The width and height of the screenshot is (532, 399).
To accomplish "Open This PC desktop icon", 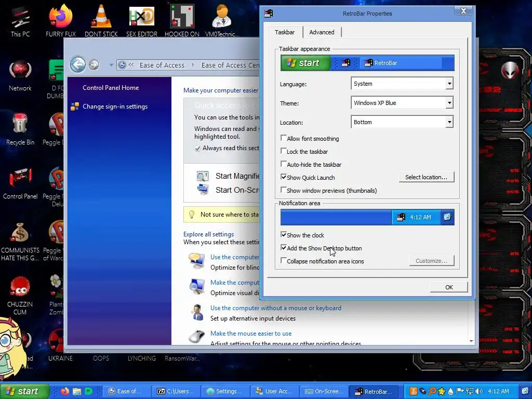I will (x=20, y=20).
